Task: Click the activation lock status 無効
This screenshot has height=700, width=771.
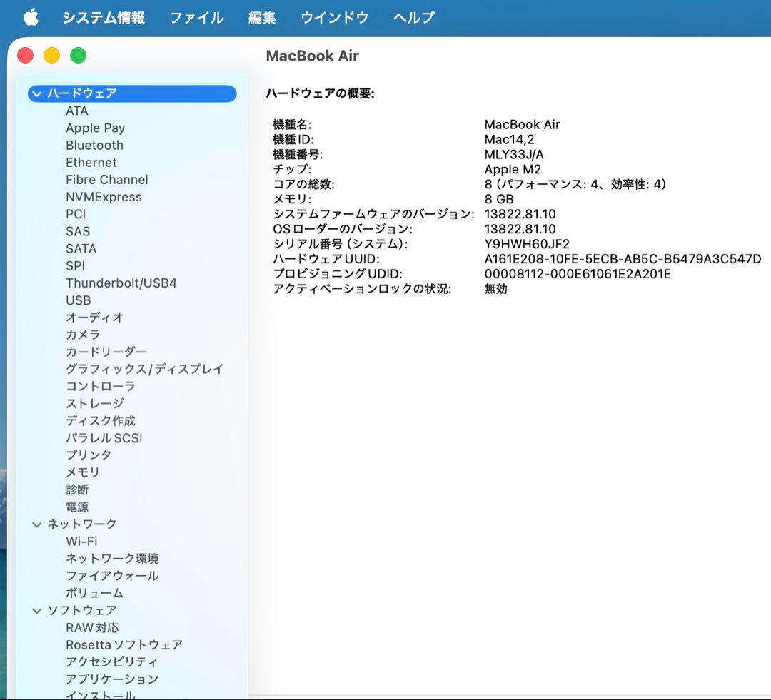Action: [495, 288]
